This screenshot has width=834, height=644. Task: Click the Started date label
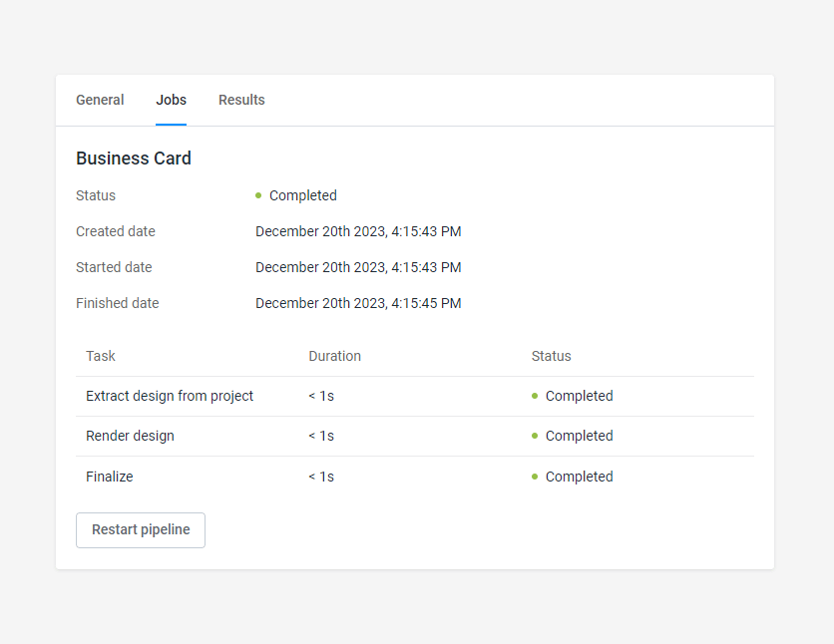tap(114, 267)
